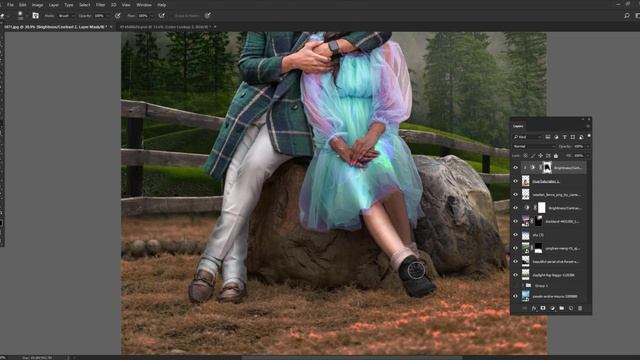Click the horizontal scrollbar below the canvas
This screenshot has width=640, height=360.
[x=352, y=358]
